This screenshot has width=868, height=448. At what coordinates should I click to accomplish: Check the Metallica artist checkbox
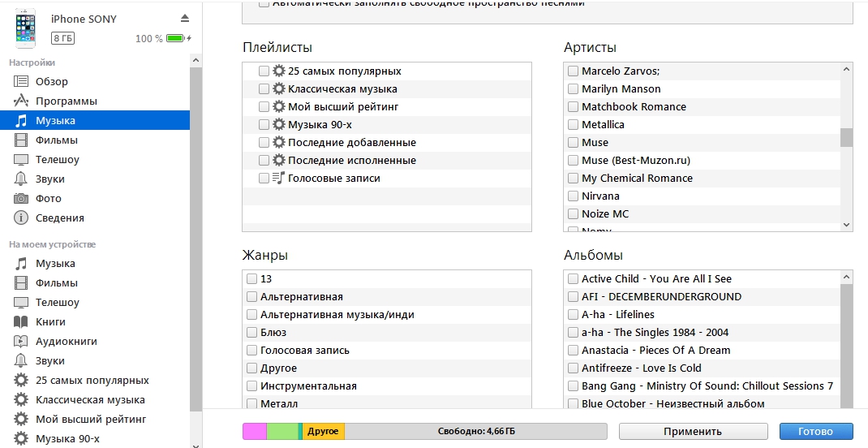tap(573, 125)
